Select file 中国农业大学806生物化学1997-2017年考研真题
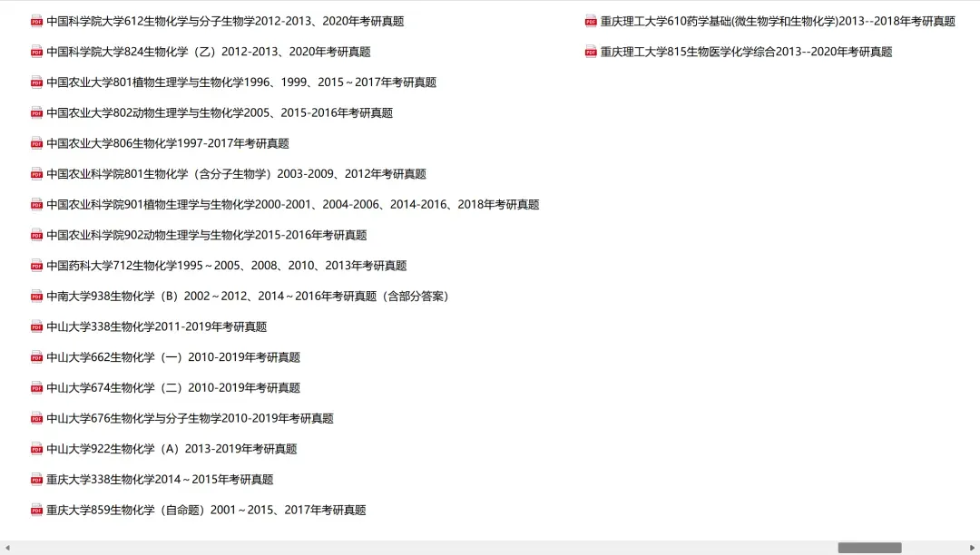This screenshot has height=555, width=980. point(168,143)
